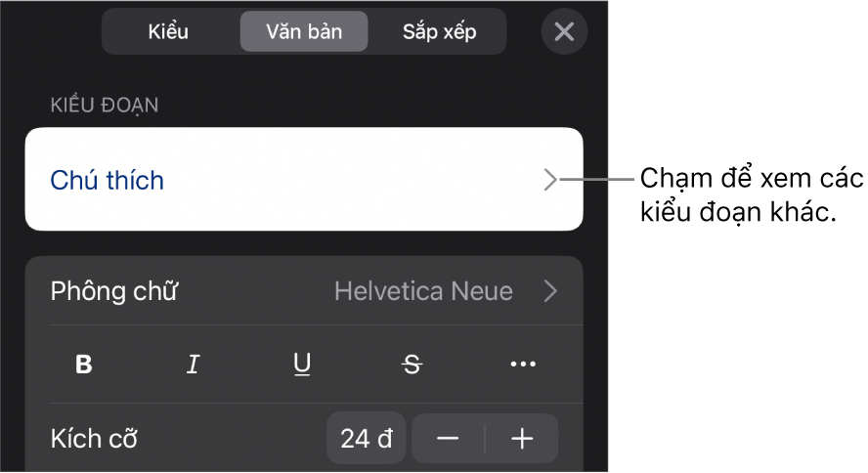Select the Văn bản tab
Viewport: 868px width, 473px height.
pos(304,31)
